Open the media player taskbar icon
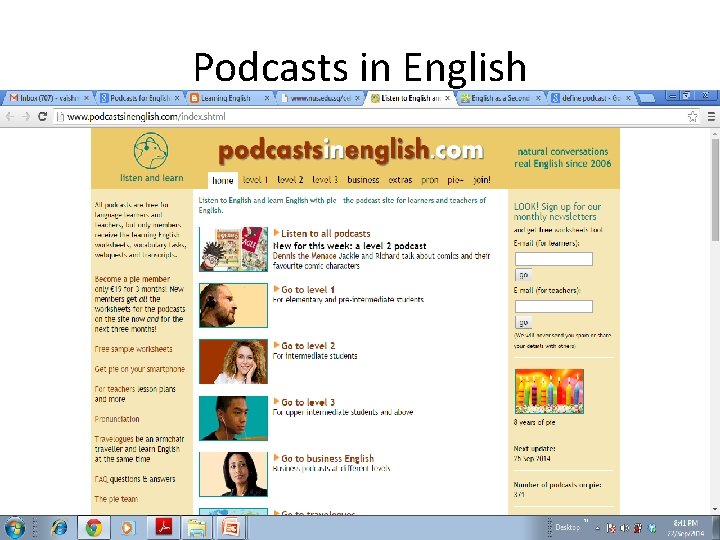The image size is (720, 540). (x=127, y=528)
